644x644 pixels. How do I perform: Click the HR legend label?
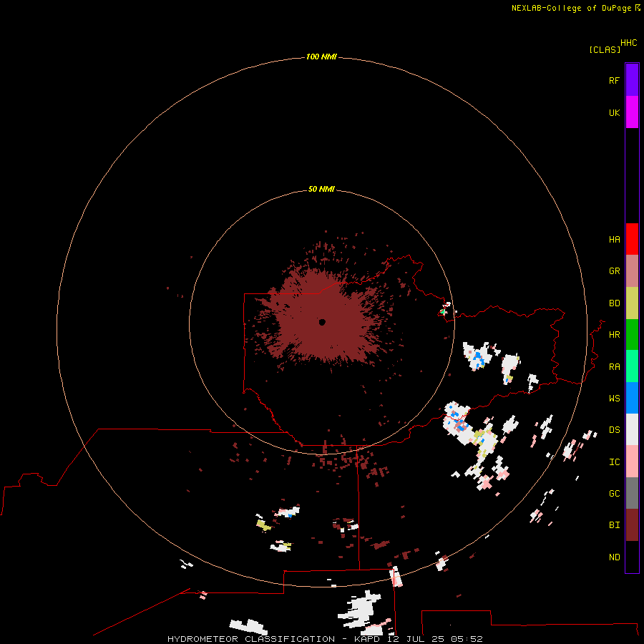point(614,335)
